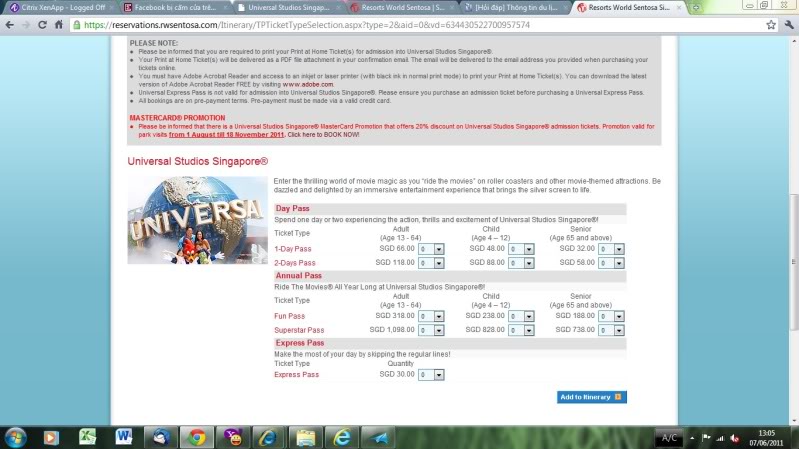
Task: Open Fun Pass Adult quantity dropdown
Action: pos(431,316)
